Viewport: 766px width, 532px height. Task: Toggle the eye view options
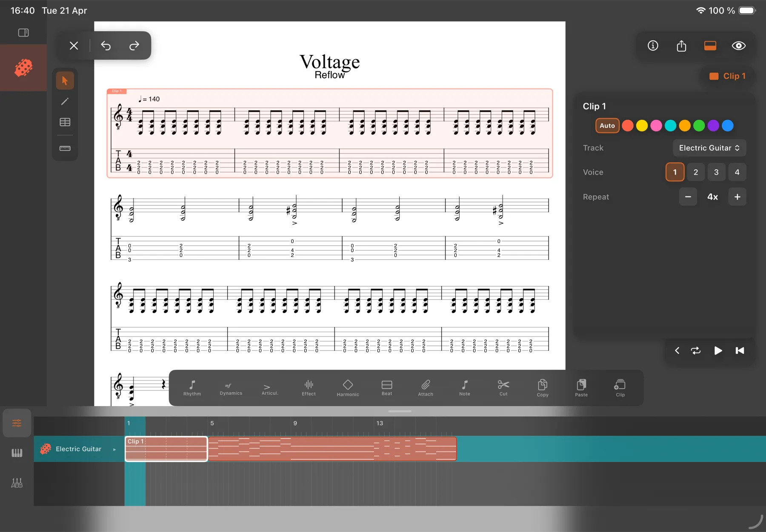(x=739, y=46)
